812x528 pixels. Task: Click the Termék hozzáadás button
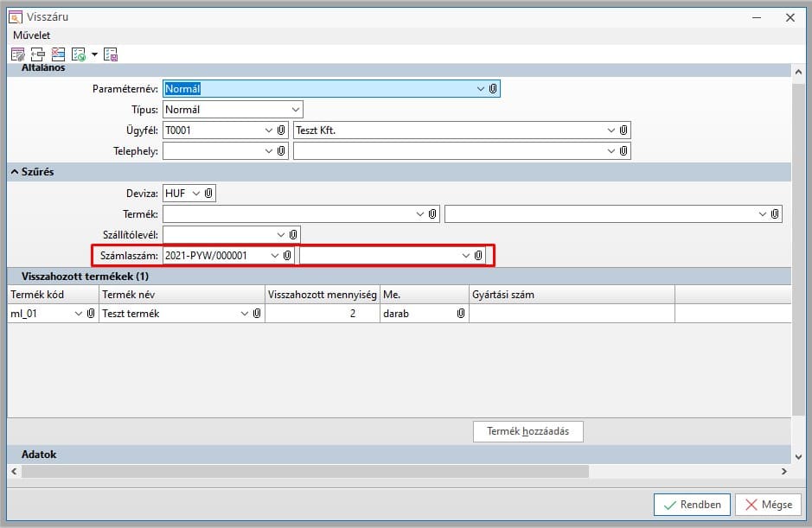tap(527, 431)
